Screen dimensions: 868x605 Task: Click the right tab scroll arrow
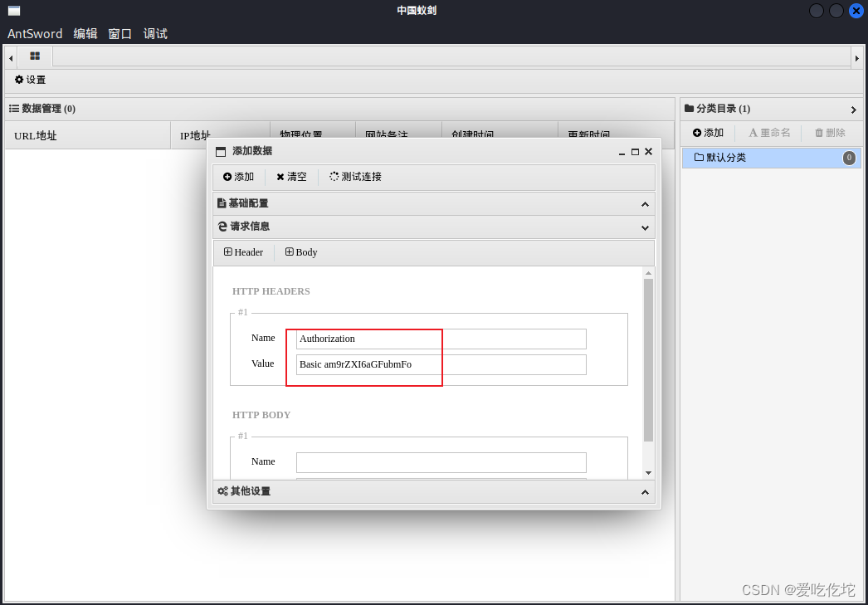(x=857, y=58)
